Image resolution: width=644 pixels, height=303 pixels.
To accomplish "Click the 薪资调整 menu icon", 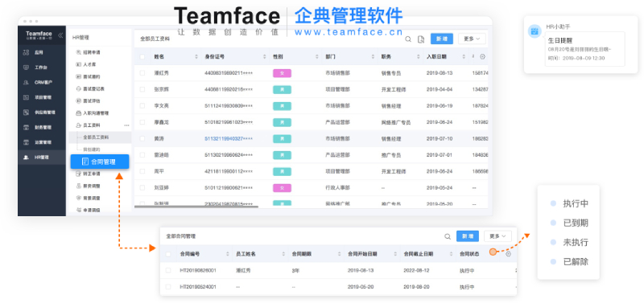I will coord(79,186).
